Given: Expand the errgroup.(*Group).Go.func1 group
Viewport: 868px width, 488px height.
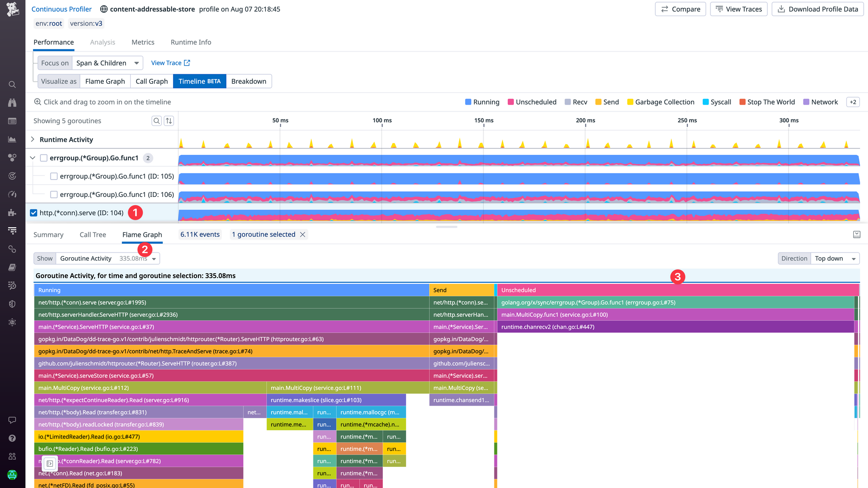Looking at the screenshot, I should coord(32,157).
